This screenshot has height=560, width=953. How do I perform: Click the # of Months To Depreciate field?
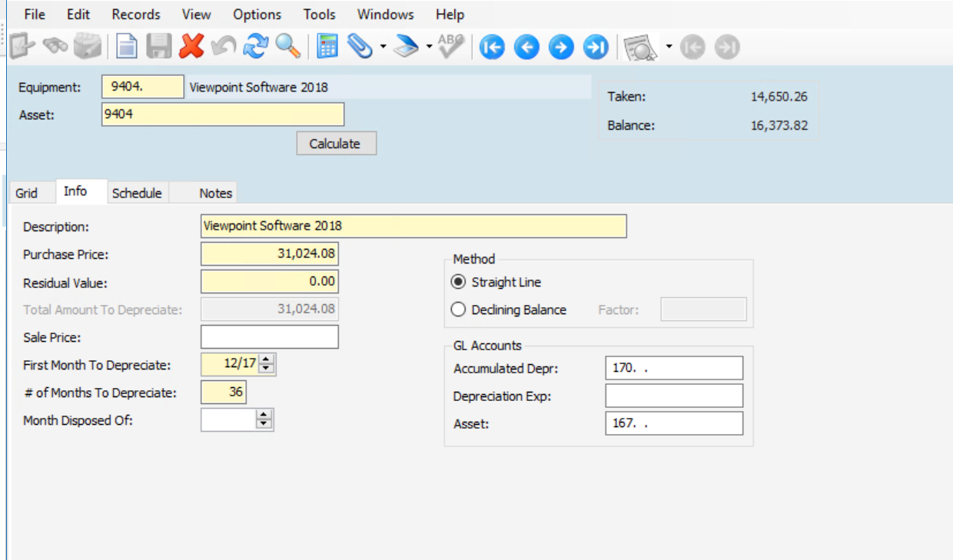click(x=224, y=392)
